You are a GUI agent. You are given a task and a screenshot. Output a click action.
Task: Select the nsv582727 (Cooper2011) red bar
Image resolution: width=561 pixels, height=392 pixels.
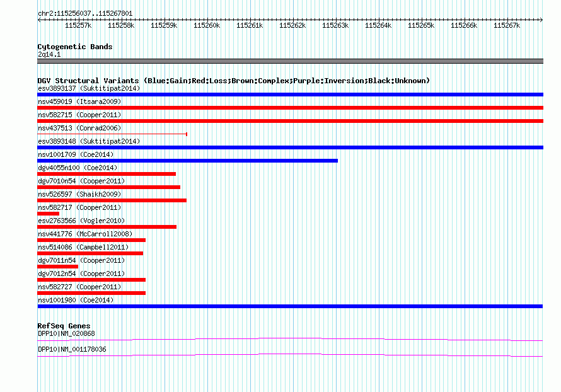pyautogui.click(x=91, y=293)
